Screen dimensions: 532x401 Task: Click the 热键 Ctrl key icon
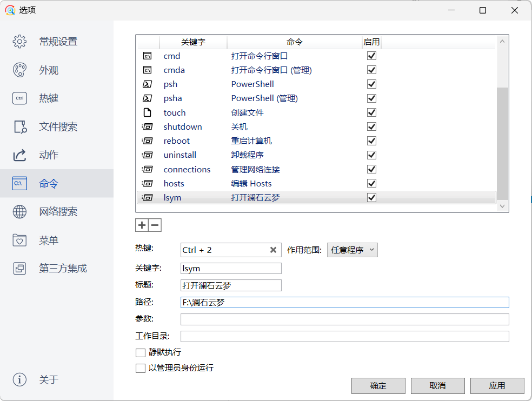[19, 98]
